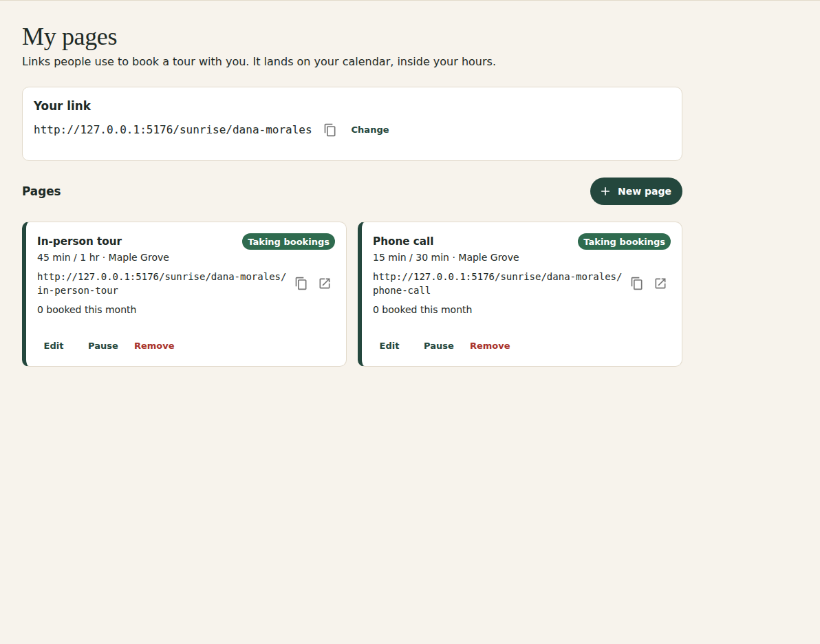The height and width of the screenshot is (644, 820).
Task: Open In-person tour page in new tab
Action: click(x=325, y=283)
